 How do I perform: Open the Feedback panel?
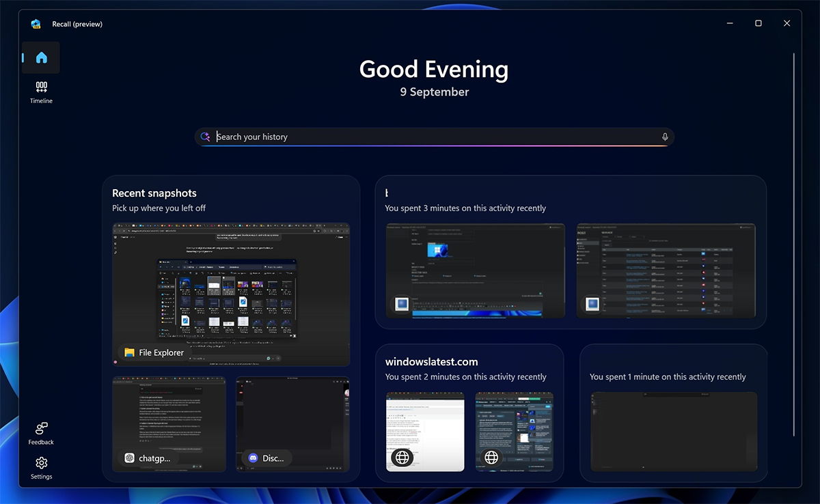[41, 433]
